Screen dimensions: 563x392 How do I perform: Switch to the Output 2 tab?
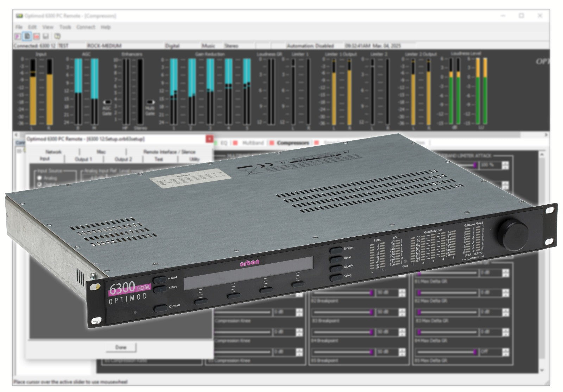pos(123,159)
